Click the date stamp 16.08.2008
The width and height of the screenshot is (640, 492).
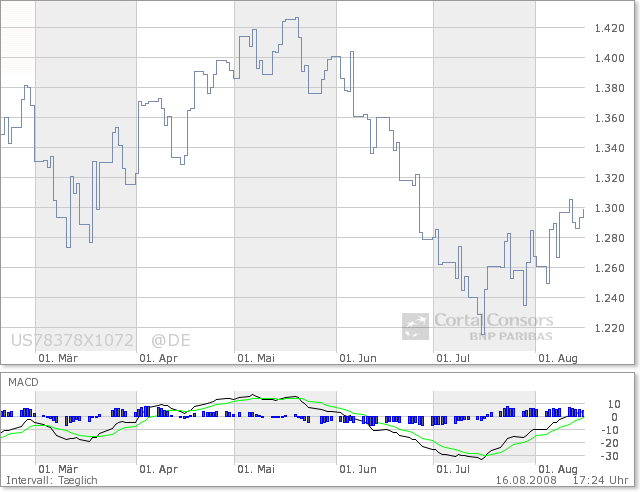coord(526,480)
